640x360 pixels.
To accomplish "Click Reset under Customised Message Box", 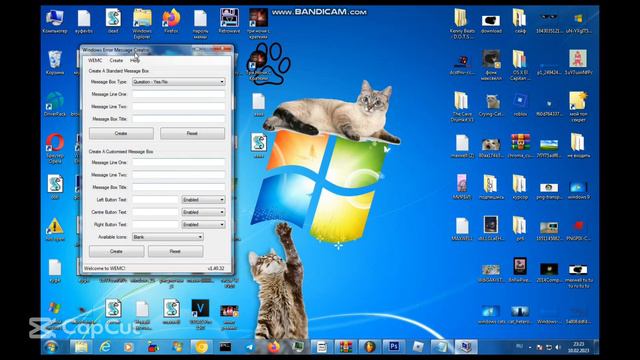I will click(176, 251).
